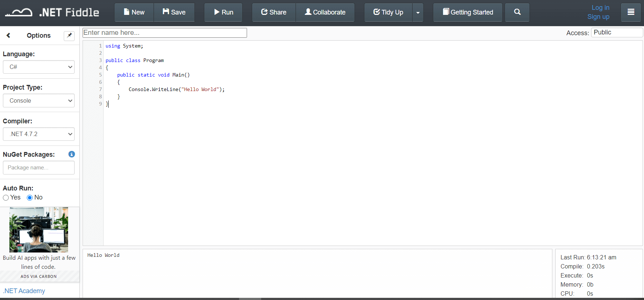
Task: Tidy Up the code formatting
Action: (x=388, y=12)
